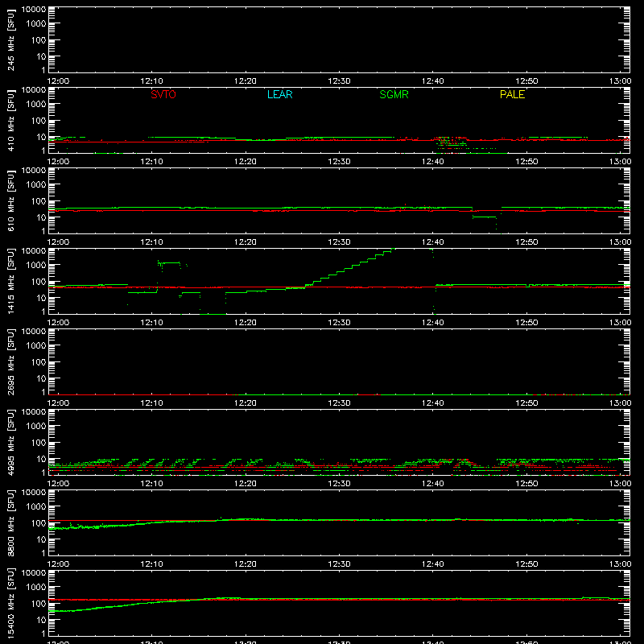Select the 2695 MHz [SFU] axis title
The width and height of the screenshot is (644, 644).
11,361
